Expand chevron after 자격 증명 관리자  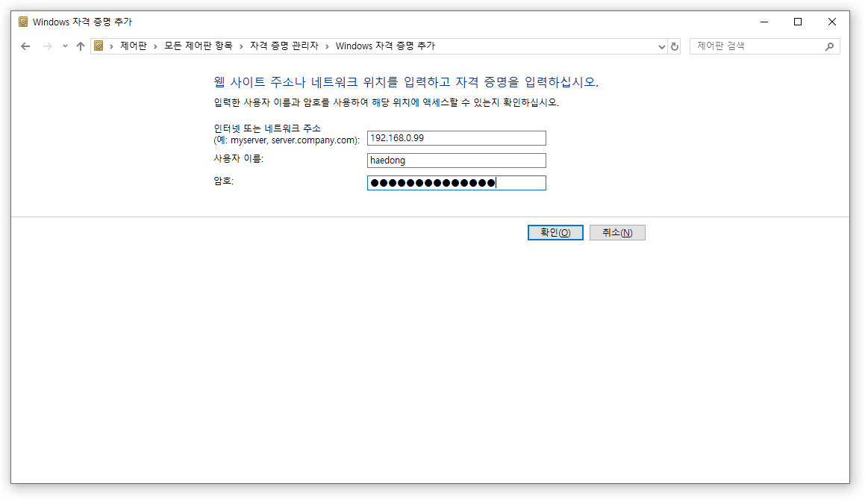click(327, 46)
